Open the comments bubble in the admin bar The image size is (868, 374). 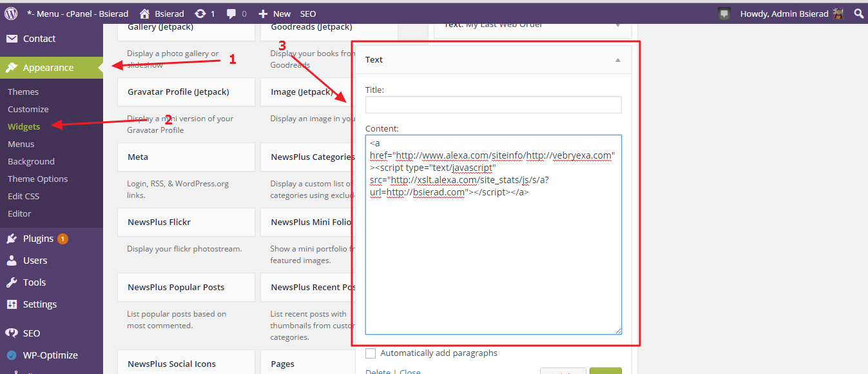tap(236, 13)
